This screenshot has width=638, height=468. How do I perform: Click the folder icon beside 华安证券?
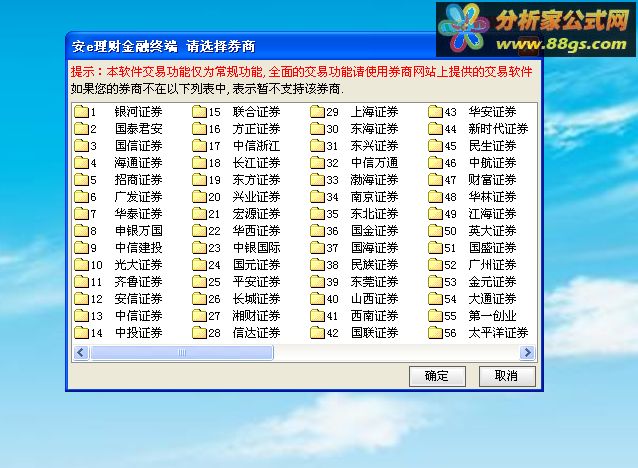pyautogui.click(x=435, y=112)
